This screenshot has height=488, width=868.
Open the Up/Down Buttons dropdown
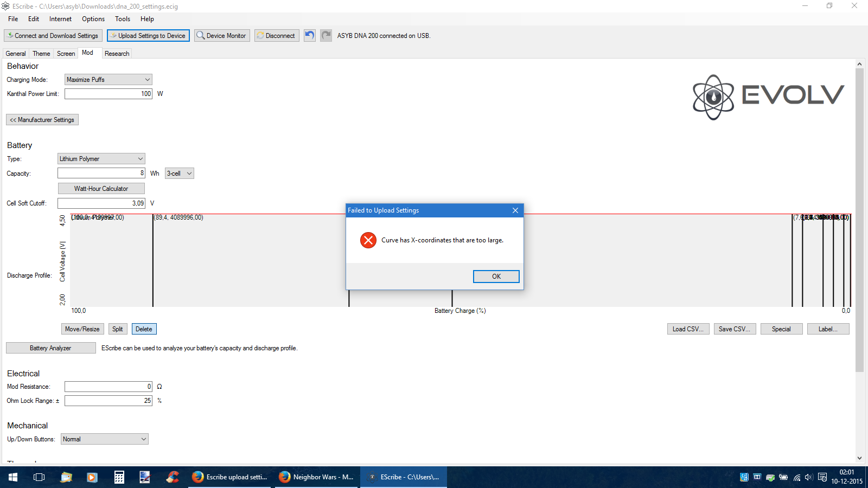(104, 439)
